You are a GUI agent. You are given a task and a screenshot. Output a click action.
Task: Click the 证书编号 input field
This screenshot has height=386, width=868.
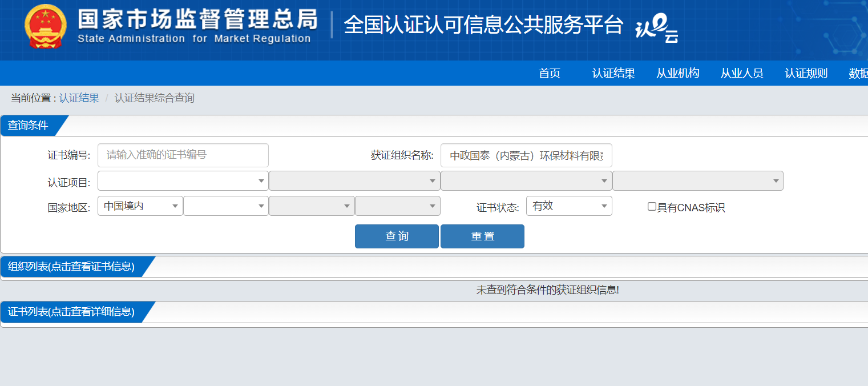[183, 155]
